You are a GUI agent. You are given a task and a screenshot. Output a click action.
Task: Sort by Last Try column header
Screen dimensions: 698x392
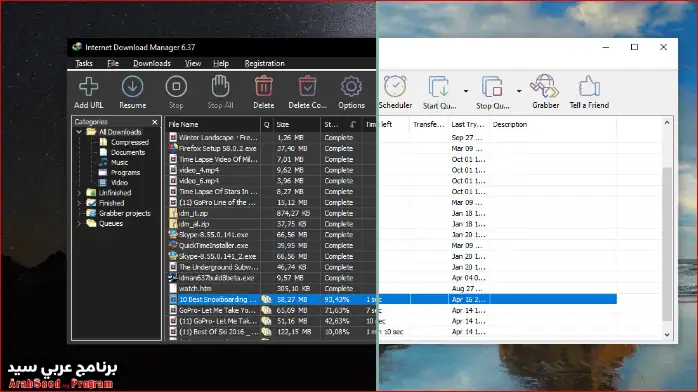469,125
